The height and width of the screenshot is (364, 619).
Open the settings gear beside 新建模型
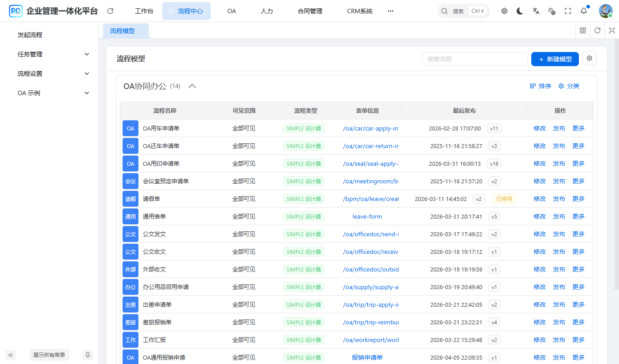[x=589, y=58]
